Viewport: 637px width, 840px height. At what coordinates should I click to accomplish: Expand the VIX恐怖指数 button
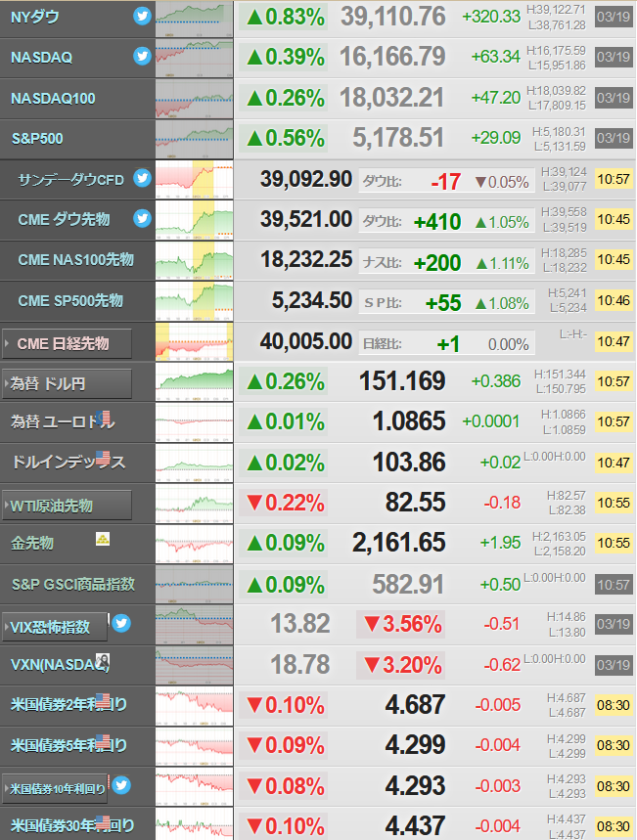[x=55, y=627]
